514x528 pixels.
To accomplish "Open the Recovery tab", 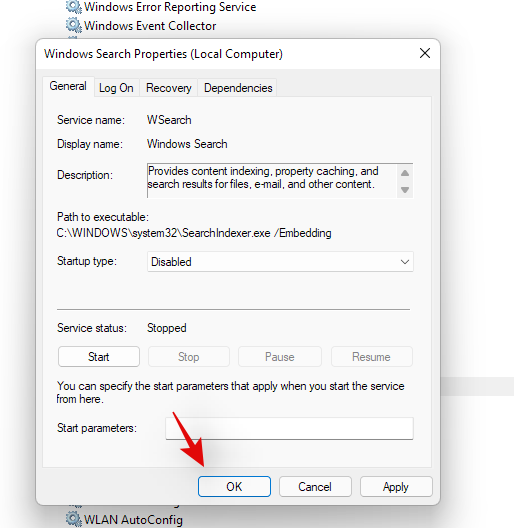I will pyautogui.click(x=168, y=88).
